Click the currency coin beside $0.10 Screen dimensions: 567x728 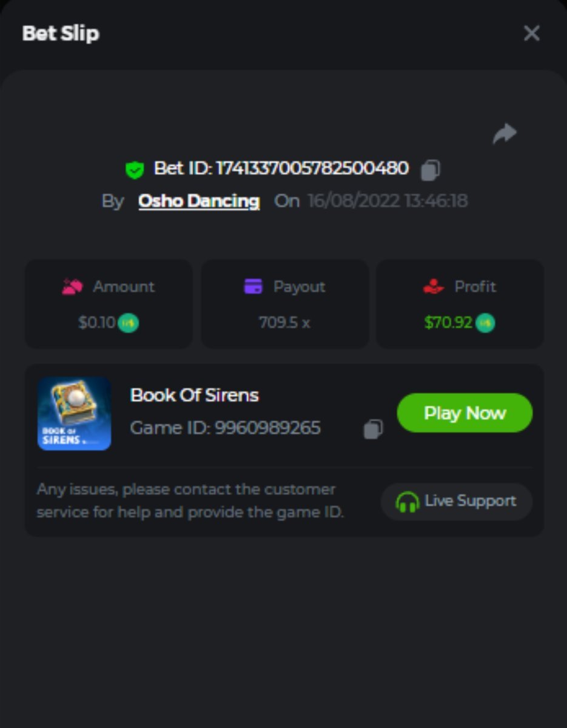tap(128, 323)
